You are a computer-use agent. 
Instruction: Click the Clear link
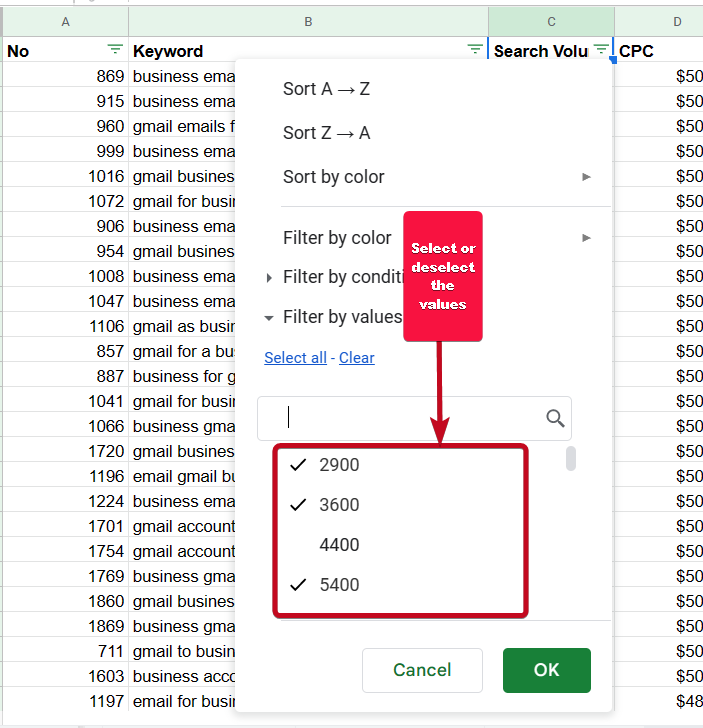[x=357, y=358]
